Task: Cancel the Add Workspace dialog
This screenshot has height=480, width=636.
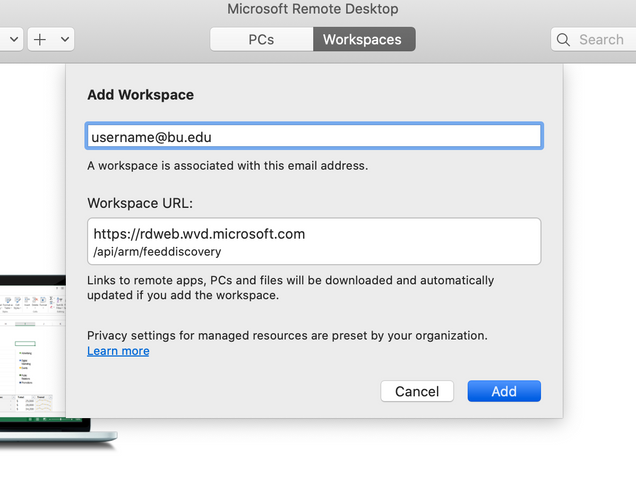Action: pyautogui.click(x=417, y=391)
